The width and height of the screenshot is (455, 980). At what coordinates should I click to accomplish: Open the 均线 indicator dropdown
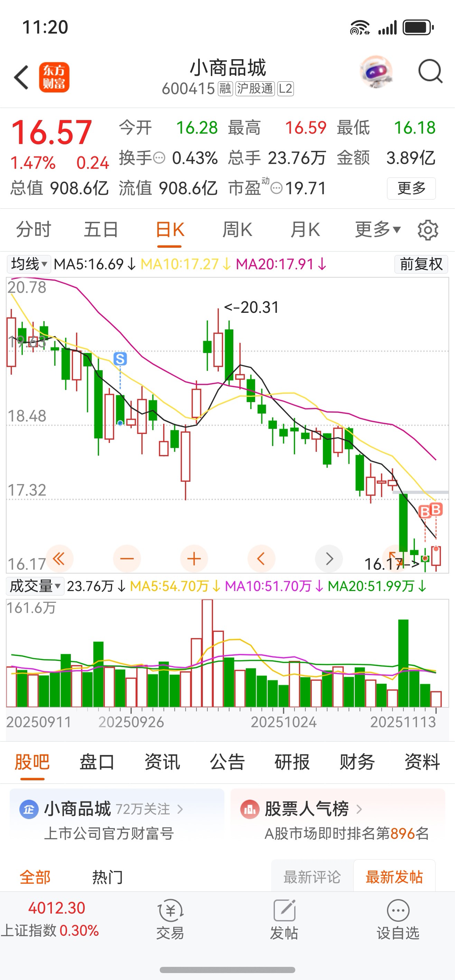pyautogui.click(x=29, y=264)
